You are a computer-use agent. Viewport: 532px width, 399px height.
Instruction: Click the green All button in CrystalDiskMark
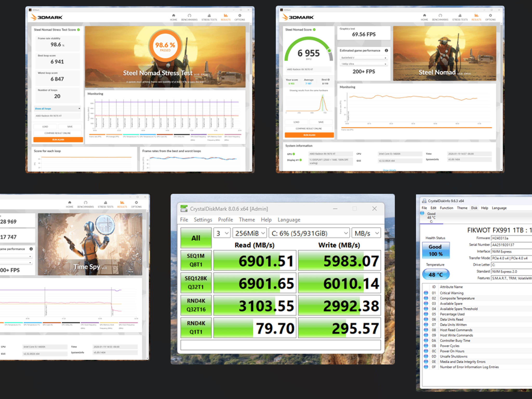pos(196,238)
